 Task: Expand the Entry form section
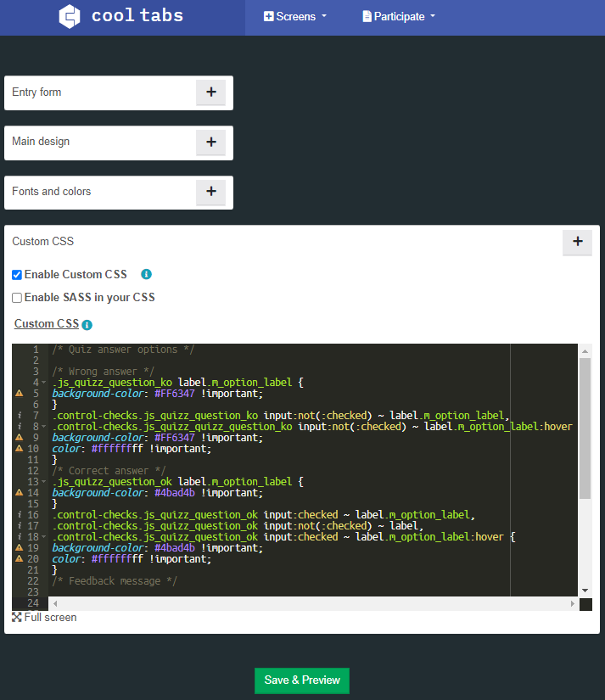(210, 92)
